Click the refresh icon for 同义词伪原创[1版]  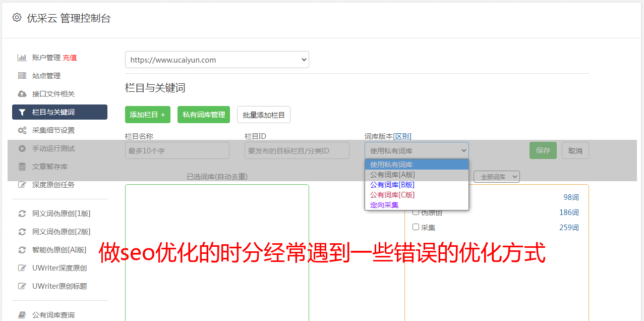click(22, 213)
